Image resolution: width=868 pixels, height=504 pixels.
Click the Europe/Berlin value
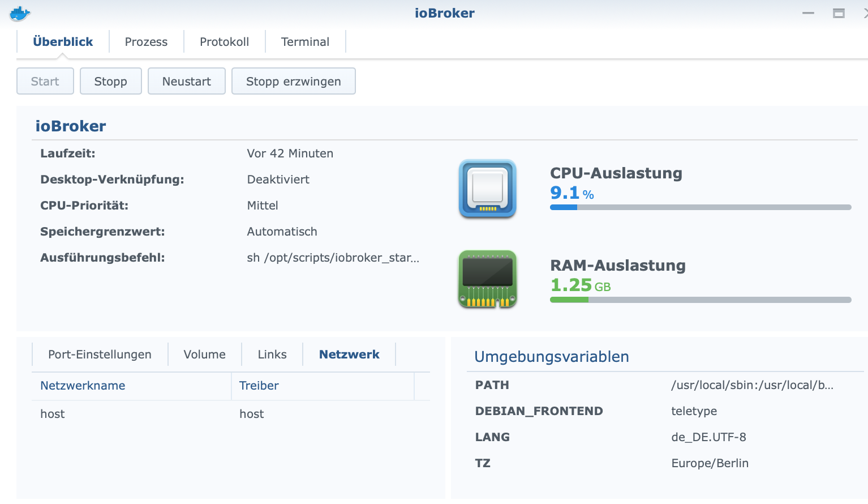tap(710, 463)
